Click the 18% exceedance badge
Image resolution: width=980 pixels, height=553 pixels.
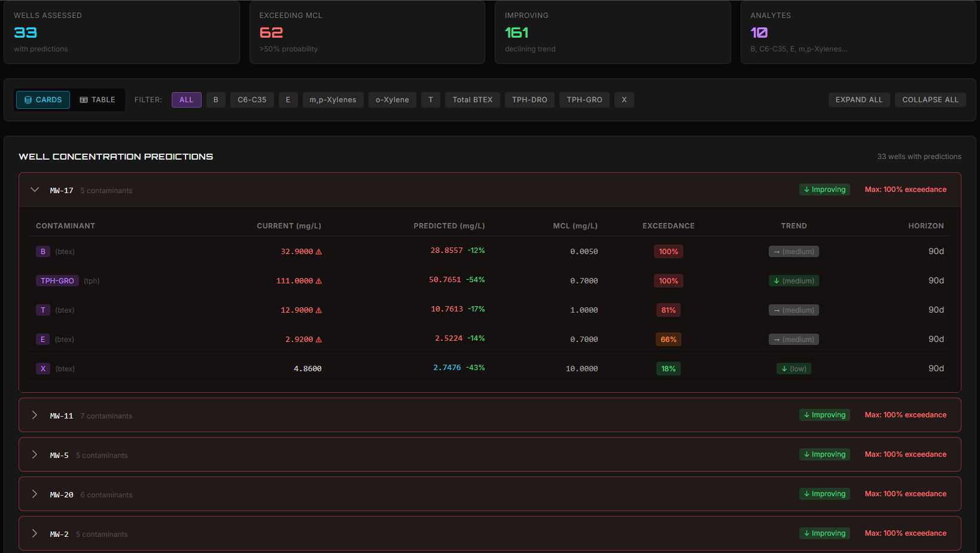668,369
